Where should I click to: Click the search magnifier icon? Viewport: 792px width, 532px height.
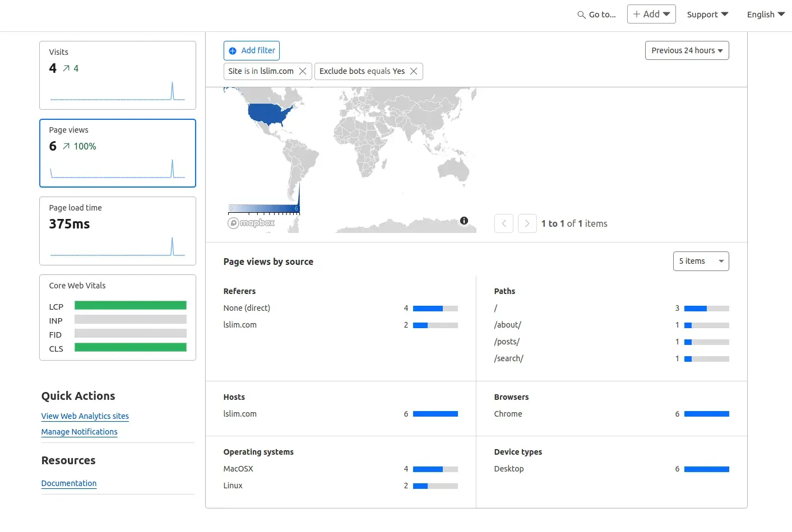580,14
